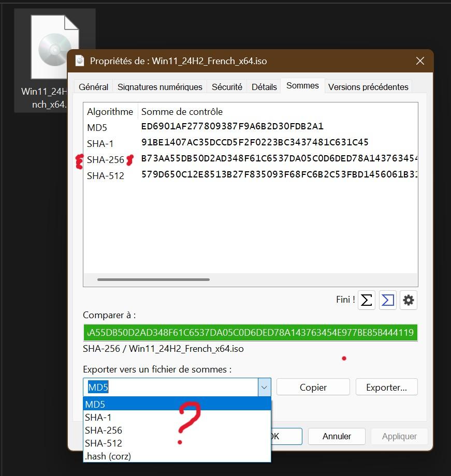Collapse the export format dropdown arrow

coord(264,387)
